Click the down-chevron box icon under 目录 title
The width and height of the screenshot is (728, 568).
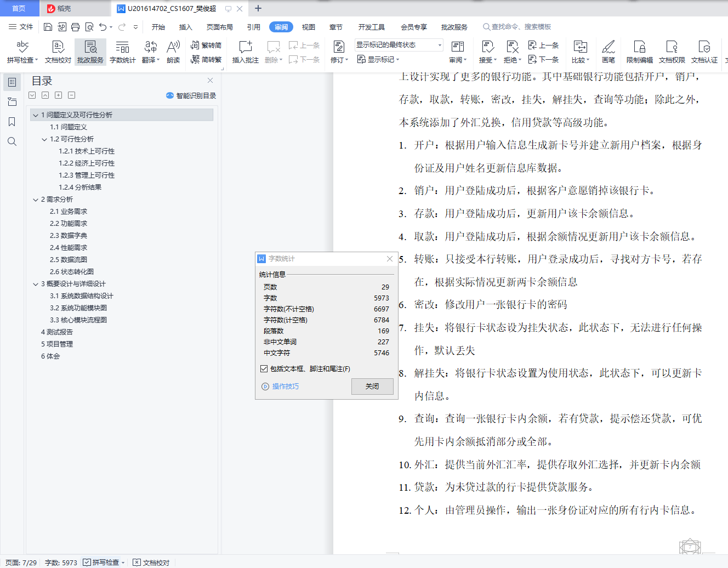[32, 95]
